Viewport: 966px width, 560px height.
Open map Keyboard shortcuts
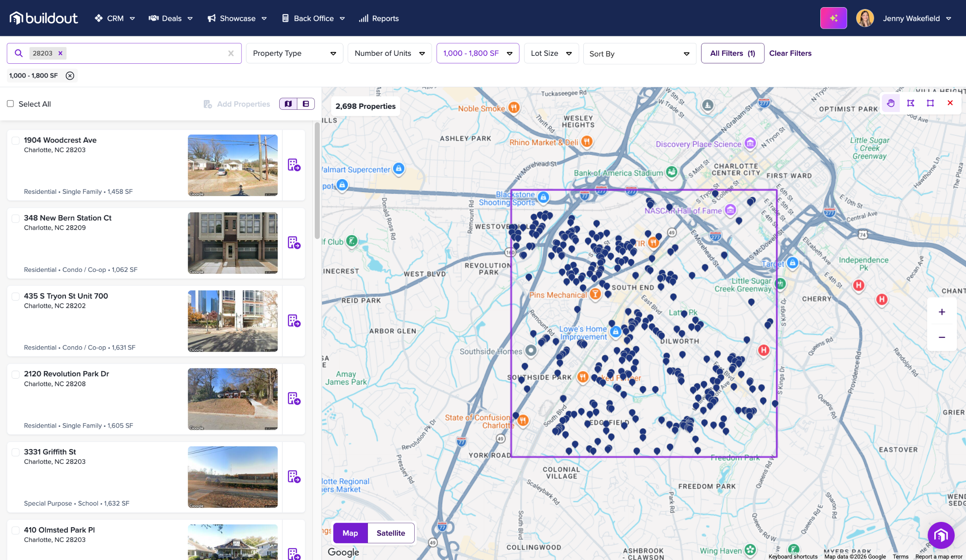(793, 556)
